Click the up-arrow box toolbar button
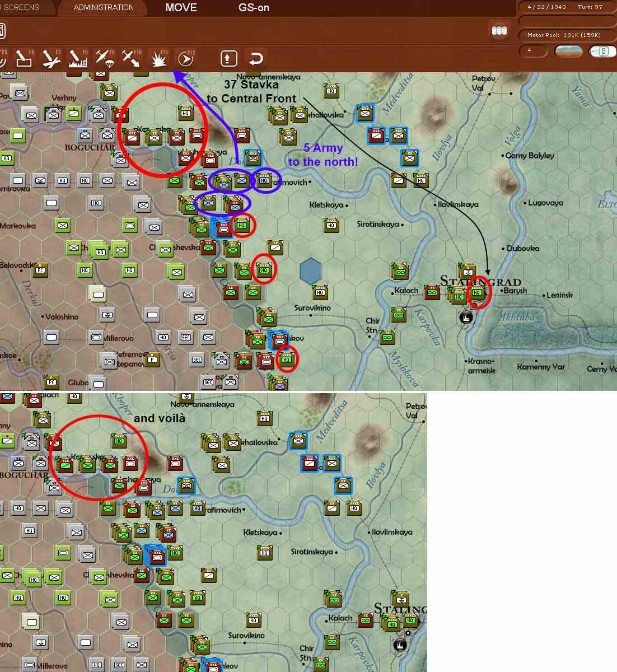617x672 pixels. pos(229,58)
